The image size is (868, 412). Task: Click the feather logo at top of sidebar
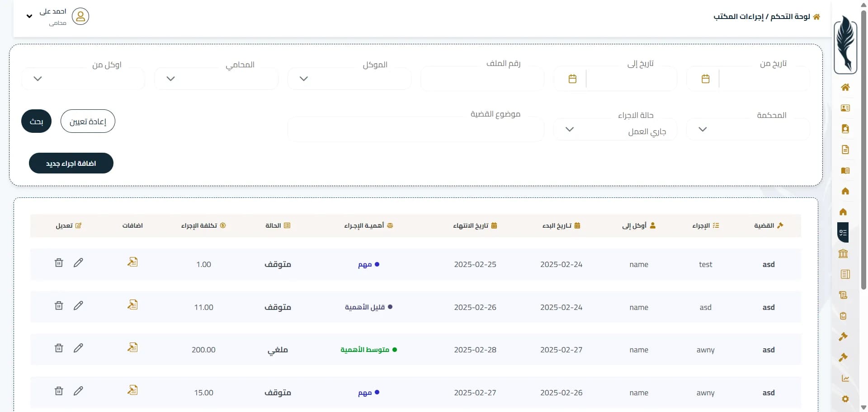pos(845,44)
